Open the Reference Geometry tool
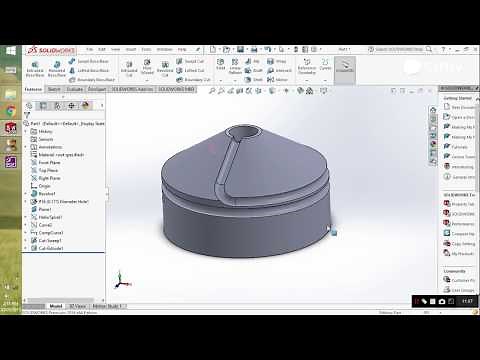Screen dimensions: 480x360 pos(307,67)
